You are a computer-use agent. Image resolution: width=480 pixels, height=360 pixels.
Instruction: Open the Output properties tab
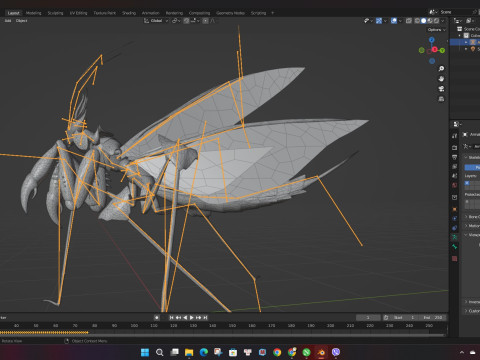coord(454,157)
